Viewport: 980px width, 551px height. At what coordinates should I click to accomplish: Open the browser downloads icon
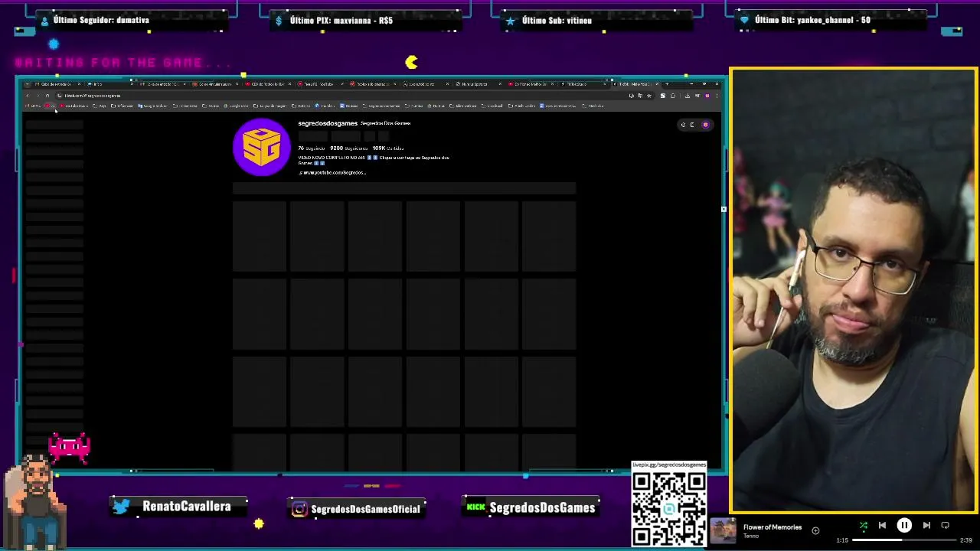[x=687, y=96]
